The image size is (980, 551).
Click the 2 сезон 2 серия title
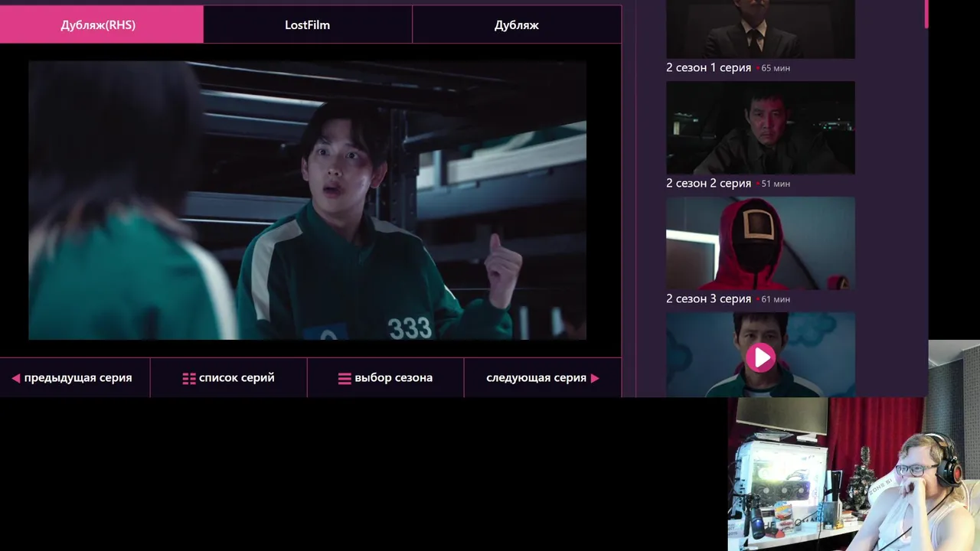pos(708,183)
